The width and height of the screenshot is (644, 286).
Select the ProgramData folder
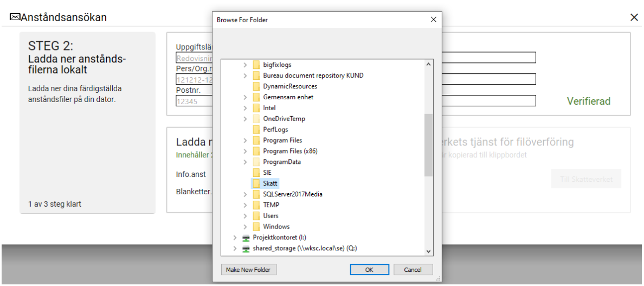282,162
